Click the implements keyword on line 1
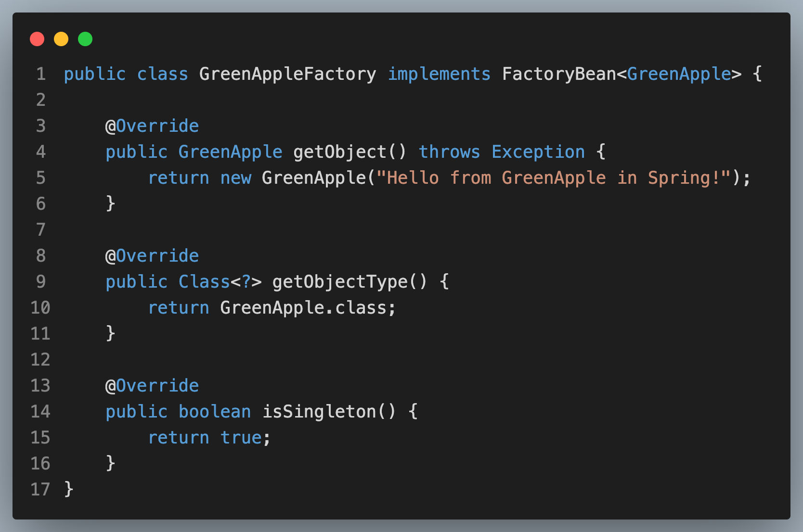 point(439,74)
